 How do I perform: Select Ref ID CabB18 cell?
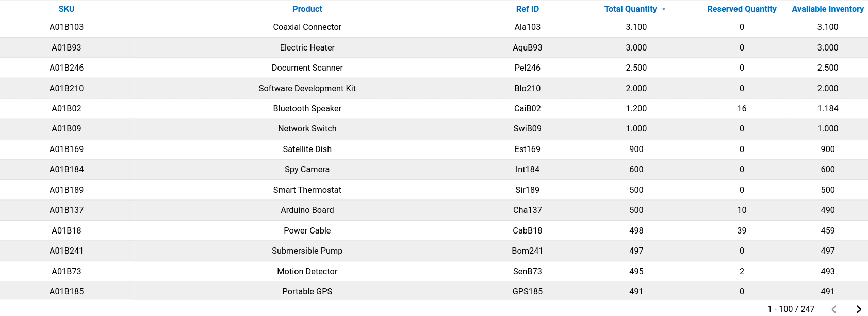click(x=527, y=230)
